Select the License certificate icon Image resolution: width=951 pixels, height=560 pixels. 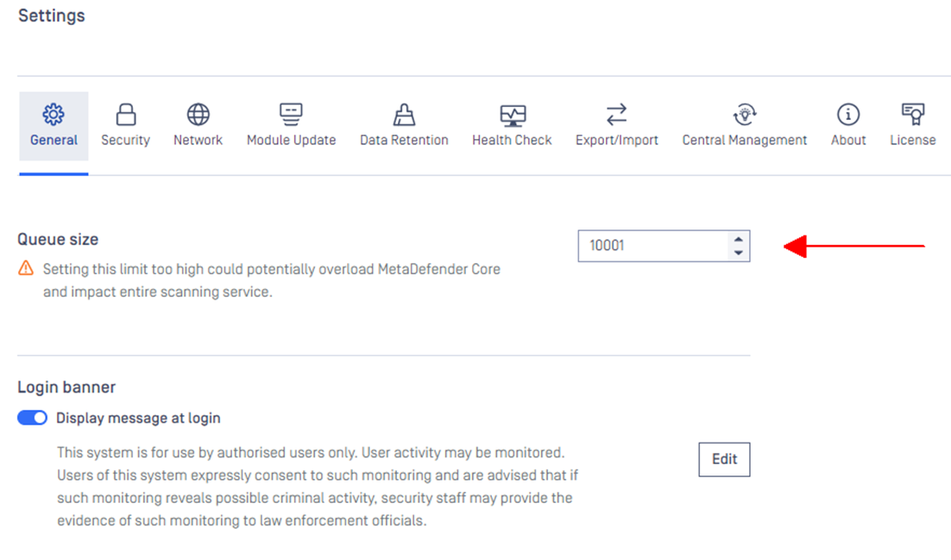913,114
